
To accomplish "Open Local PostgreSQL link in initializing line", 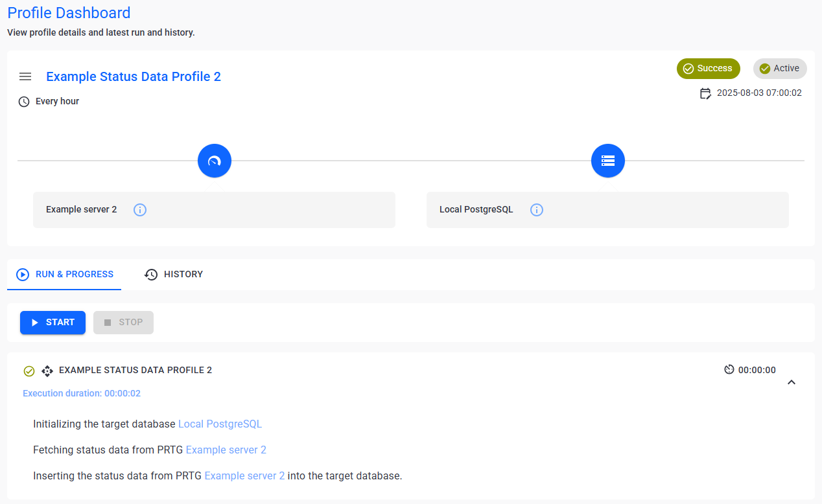I will pyautogui.click(x=220, y=424).
